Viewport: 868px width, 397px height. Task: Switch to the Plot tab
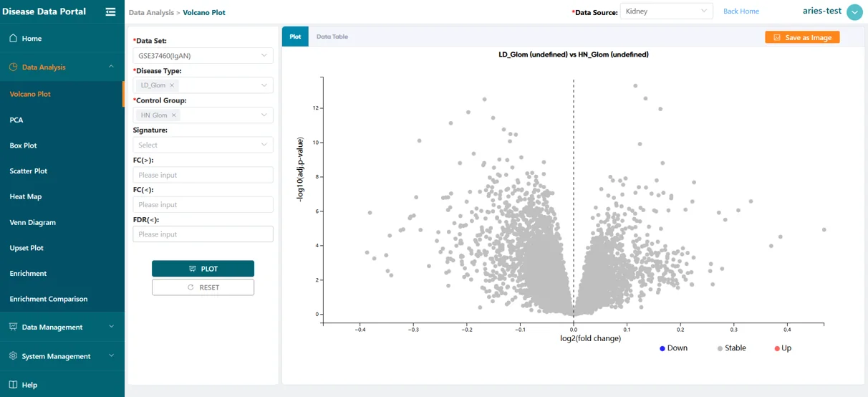click(295, 37)
